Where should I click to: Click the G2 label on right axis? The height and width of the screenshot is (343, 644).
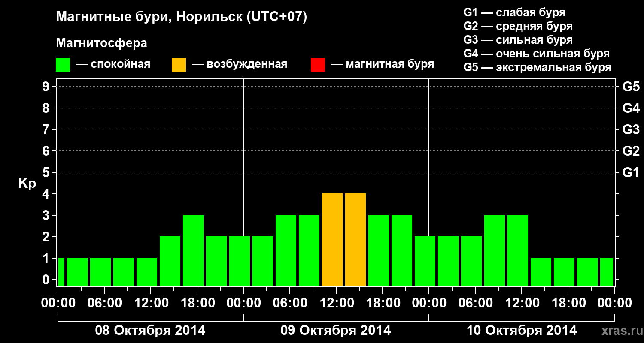(631, 151)
